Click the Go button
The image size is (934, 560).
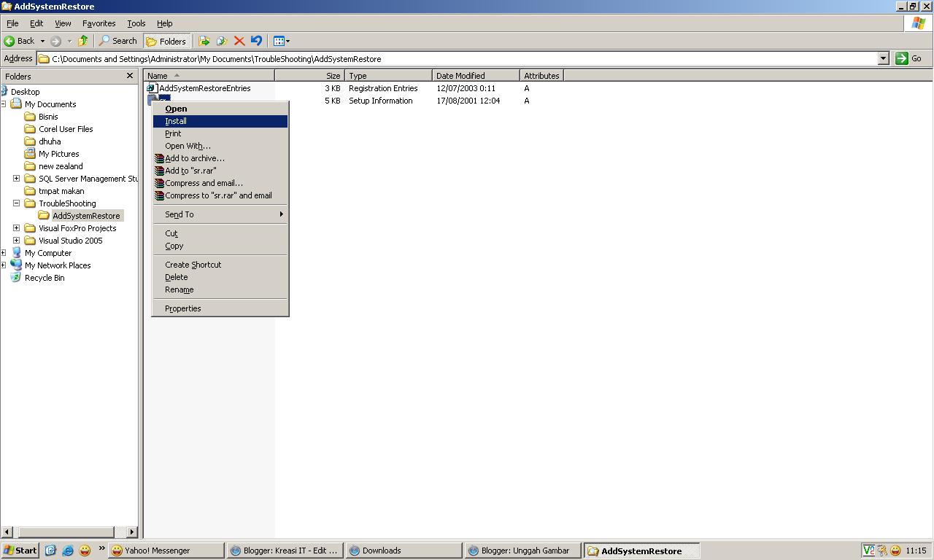pos(910,58)
